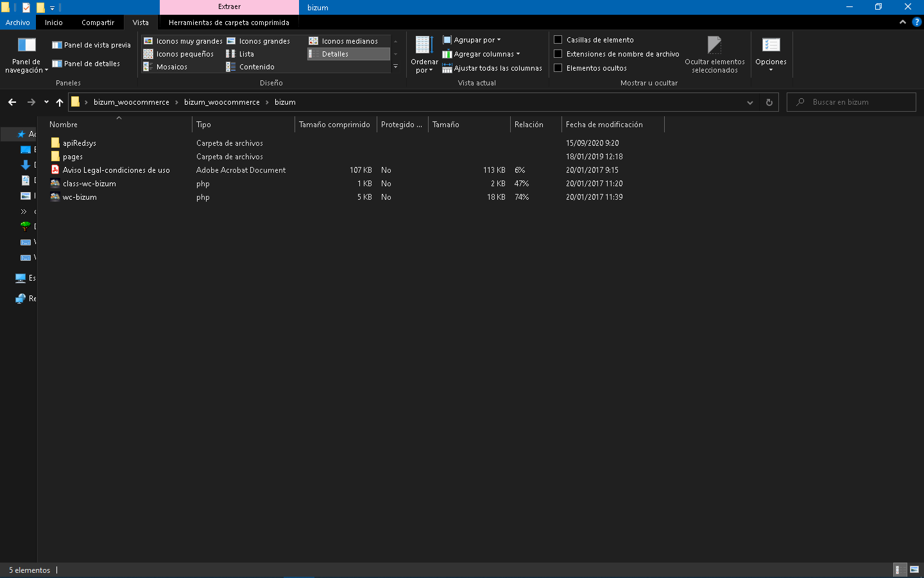Screen dimensions: 924x578
Task: Click the Properties icon in the title bar
Action: [26, 8]
